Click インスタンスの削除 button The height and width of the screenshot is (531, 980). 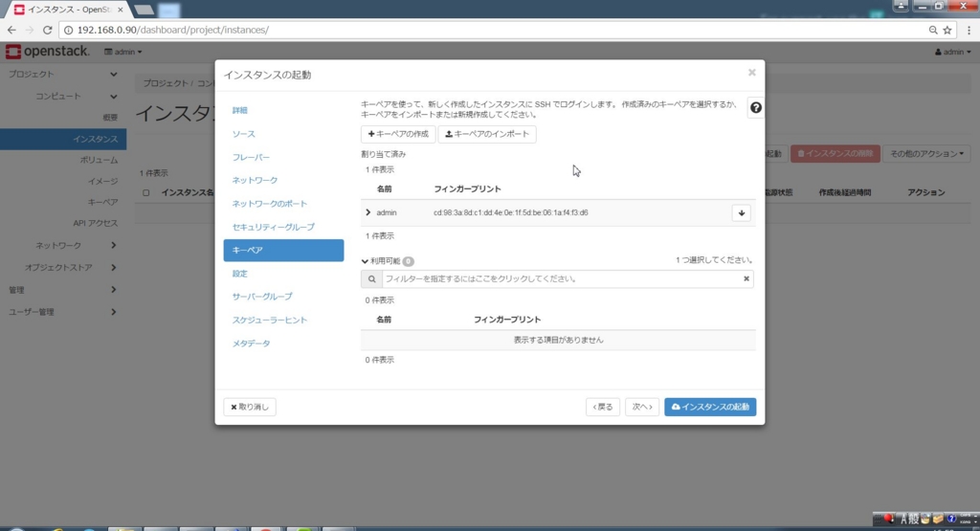(835, 154)
